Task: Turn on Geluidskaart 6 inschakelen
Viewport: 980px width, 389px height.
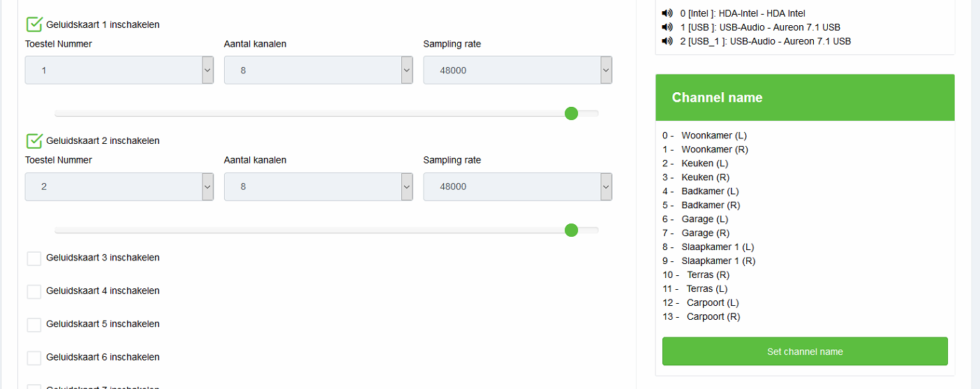Action: (34, 358)
